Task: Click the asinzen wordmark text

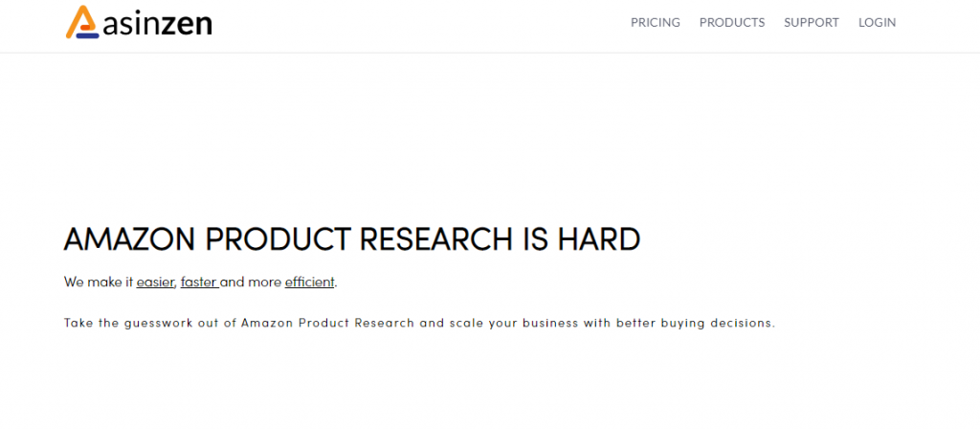Action: tap(158, 24)
